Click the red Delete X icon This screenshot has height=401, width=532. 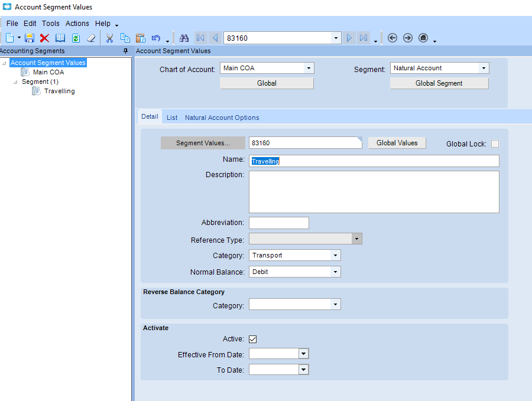(44, 38)
